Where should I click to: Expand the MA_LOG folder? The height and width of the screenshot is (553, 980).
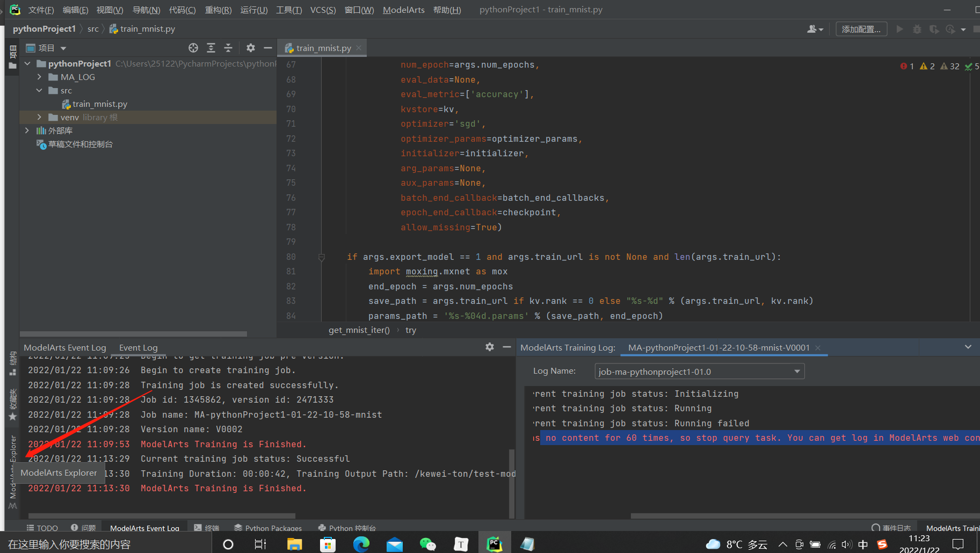(x=39, y=77)
